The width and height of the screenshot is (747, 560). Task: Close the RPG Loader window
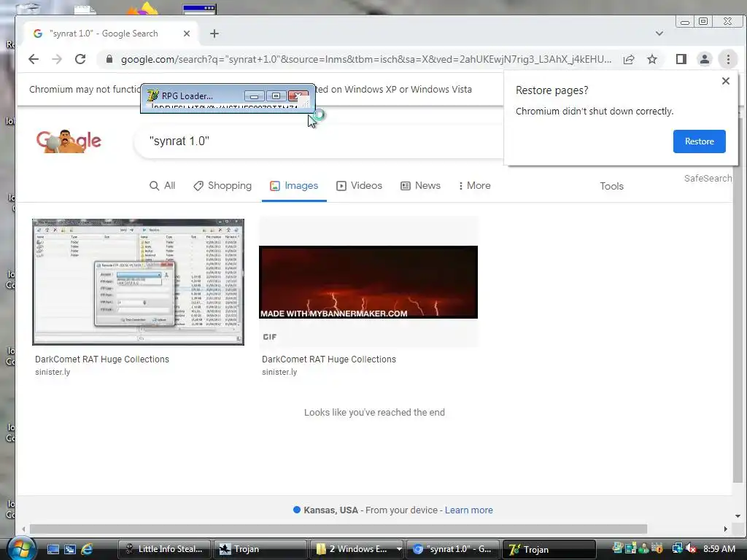[298, 96]
